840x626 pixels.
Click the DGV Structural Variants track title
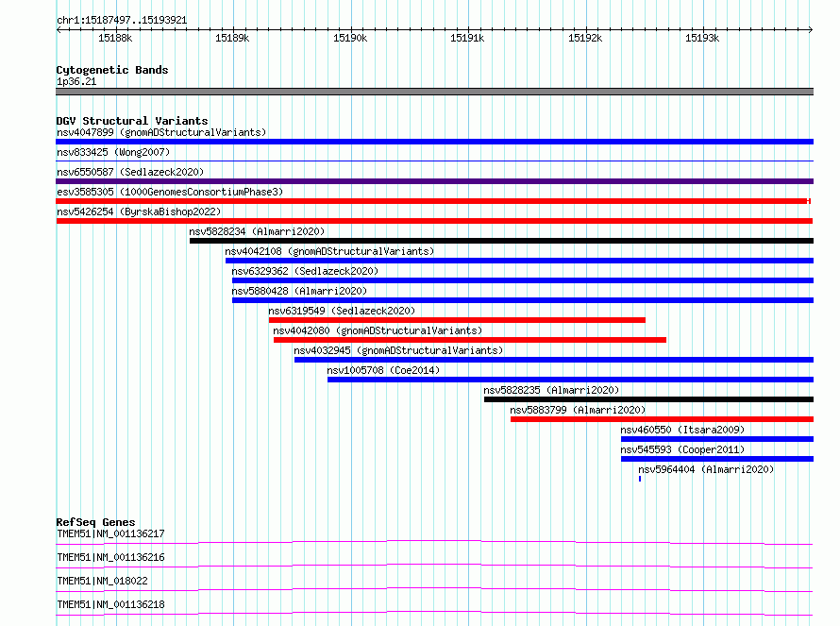tap(132, 121)
